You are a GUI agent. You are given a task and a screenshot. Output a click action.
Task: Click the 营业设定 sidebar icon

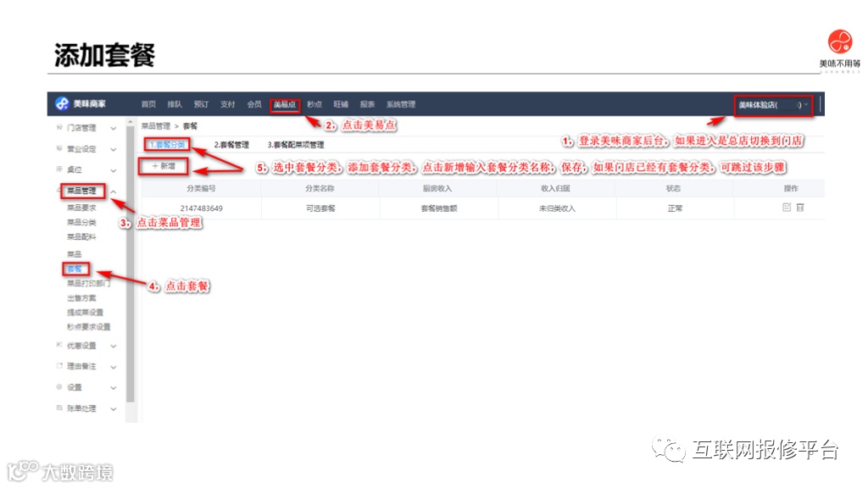pos(59,148)
